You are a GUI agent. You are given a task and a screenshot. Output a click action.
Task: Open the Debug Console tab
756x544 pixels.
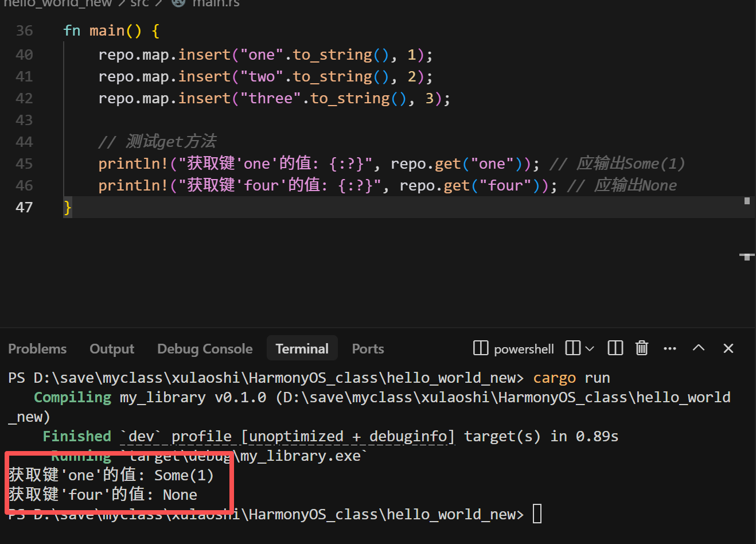205,349
